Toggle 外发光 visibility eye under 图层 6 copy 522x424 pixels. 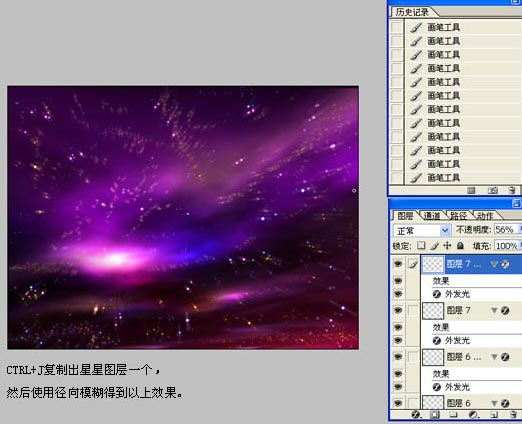pyautogui.click(x=398, y=387)
